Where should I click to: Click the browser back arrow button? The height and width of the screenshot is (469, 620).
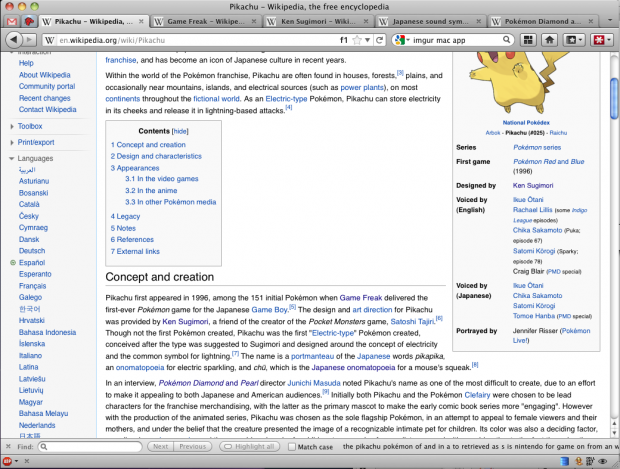click(14, 39)
